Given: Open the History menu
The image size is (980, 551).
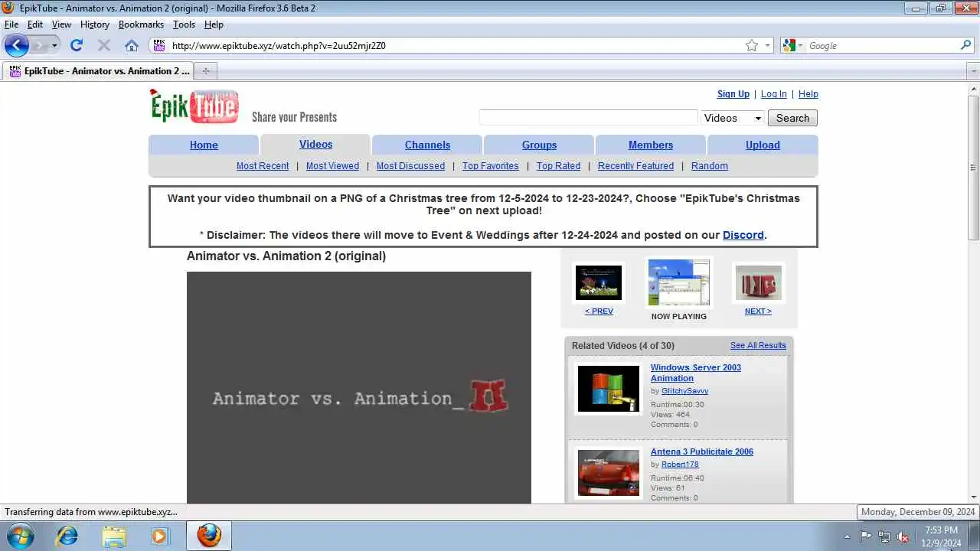Looking at the screenshot, I should pos(95,24).
